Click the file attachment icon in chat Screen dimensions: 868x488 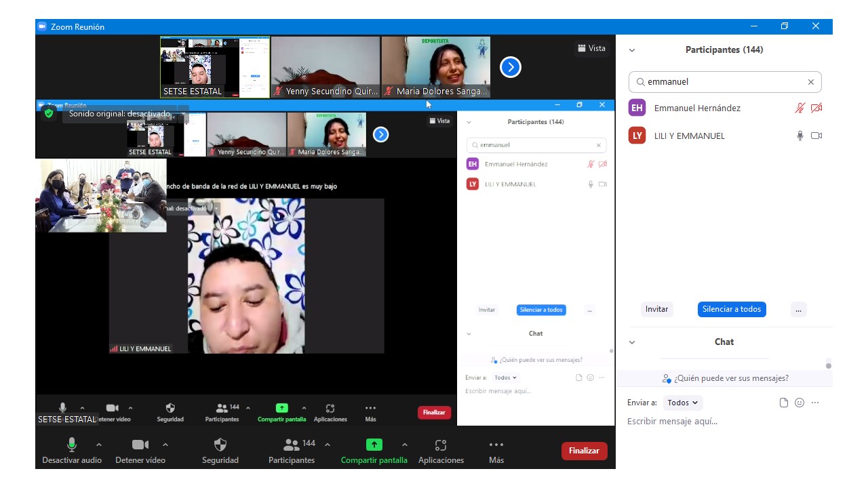(784, 403)
